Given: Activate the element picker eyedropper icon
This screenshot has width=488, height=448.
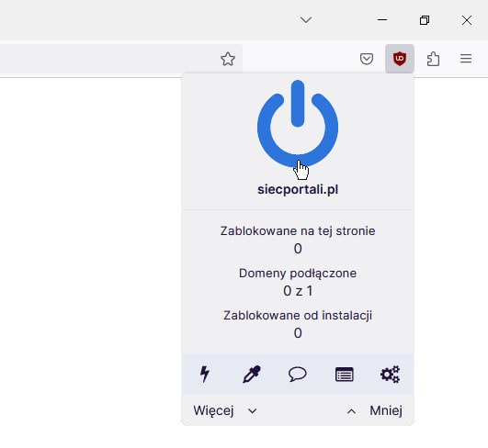Looking at the screenshot, I should tap(252, 374).
